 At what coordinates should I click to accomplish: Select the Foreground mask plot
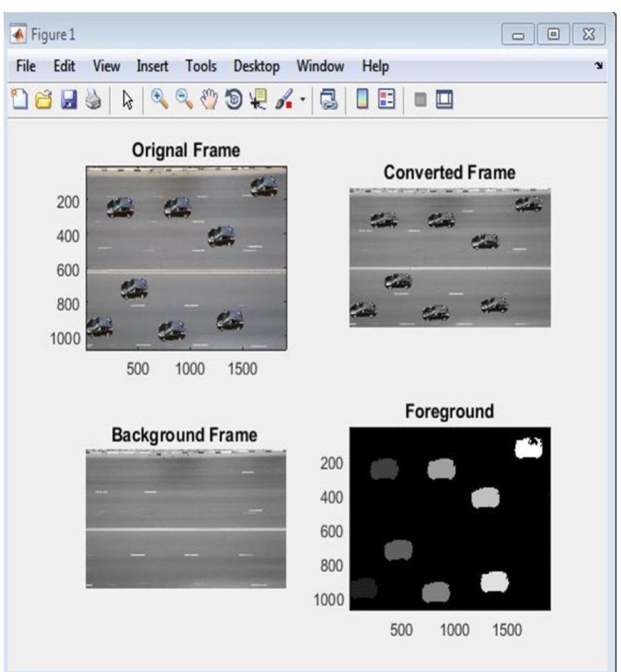(450, 519)
